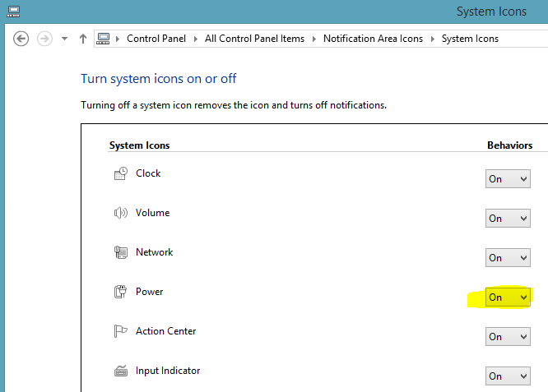Click the Input Indicator keyboard icon
The width and height of the screenshot is (548, 392).
[x=121, y=371]
